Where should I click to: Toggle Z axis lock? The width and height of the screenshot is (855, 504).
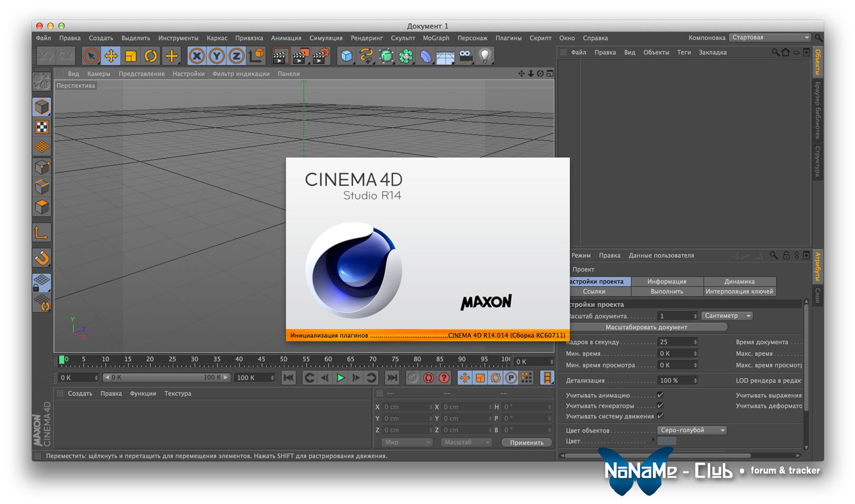pos(236,56)
